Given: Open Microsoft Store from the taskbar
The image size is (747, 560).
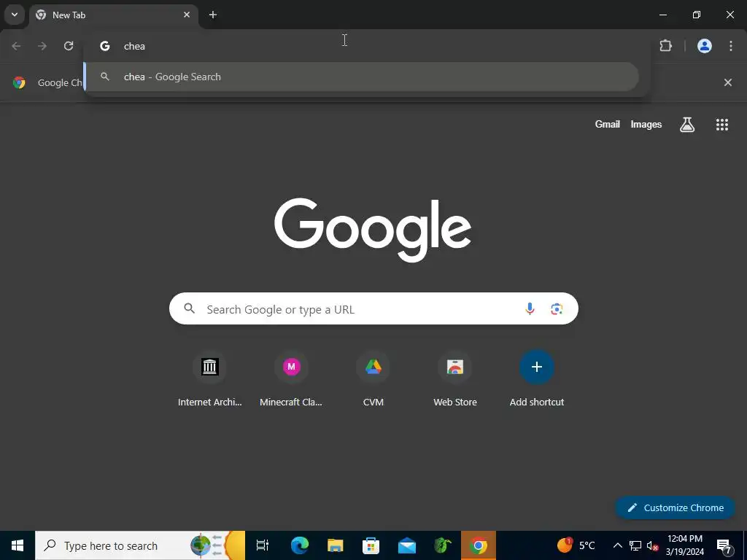Looking at the screenshot, I should coord(371,545).
